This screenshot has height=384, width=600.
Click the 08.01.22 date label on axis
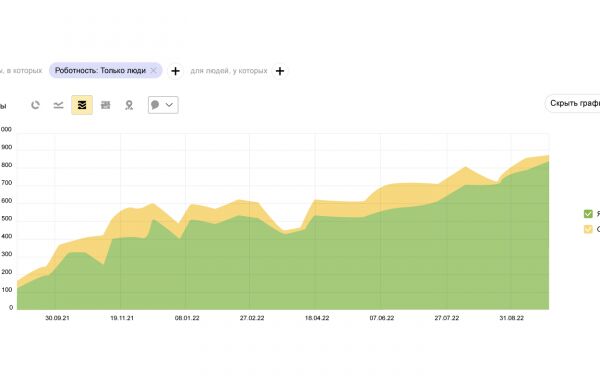click(187, 318)
